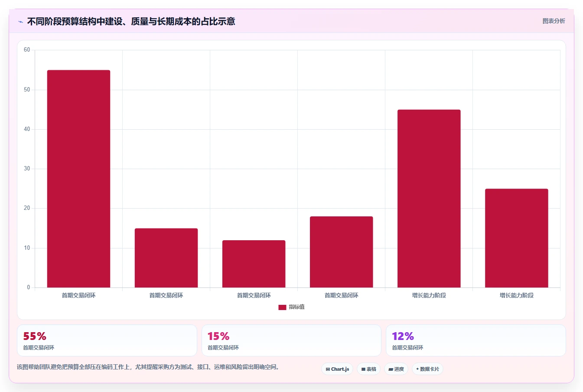The height and width of the screenshot is (392, 583).
Task: Click the 增长能力阶段 axis label under the 25 bar
Action: click(516, 295)
